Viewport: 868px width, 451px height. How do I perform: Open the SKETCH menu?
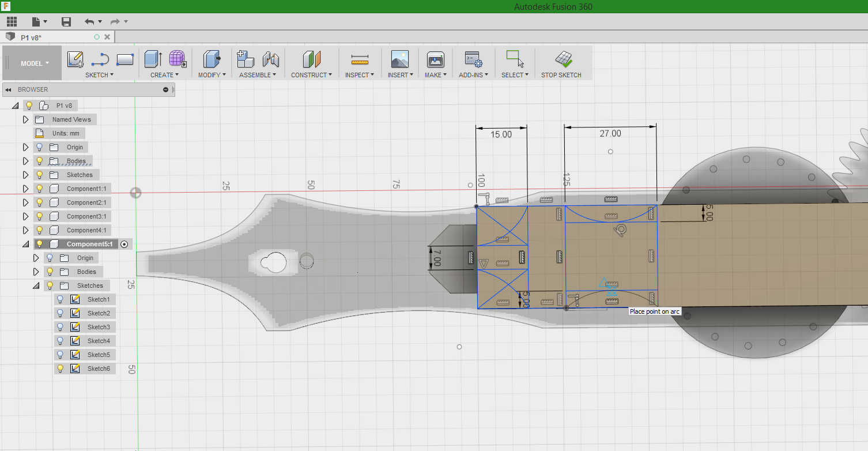(x=99, y=75)
